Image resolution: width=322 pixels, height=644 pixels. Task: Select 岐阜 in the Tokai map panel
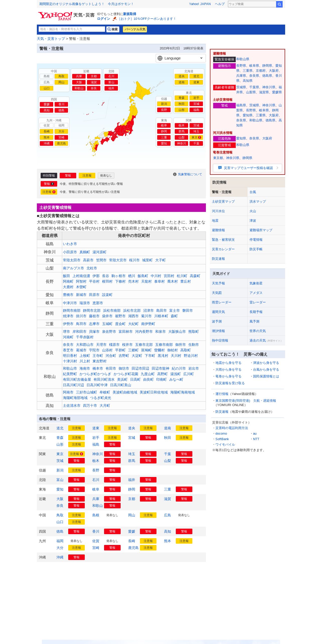point(164,125)
